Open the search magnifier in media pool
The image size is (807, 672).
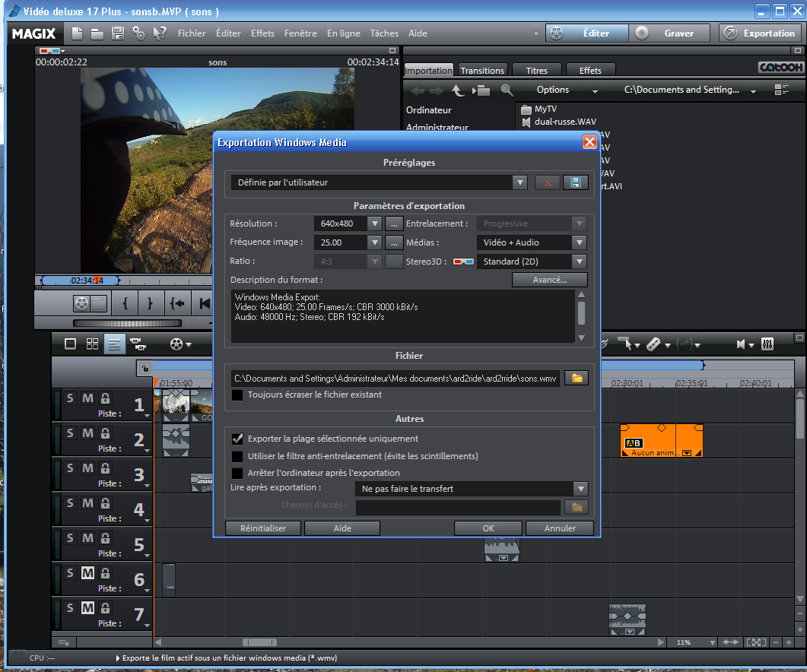coord(507,90)
